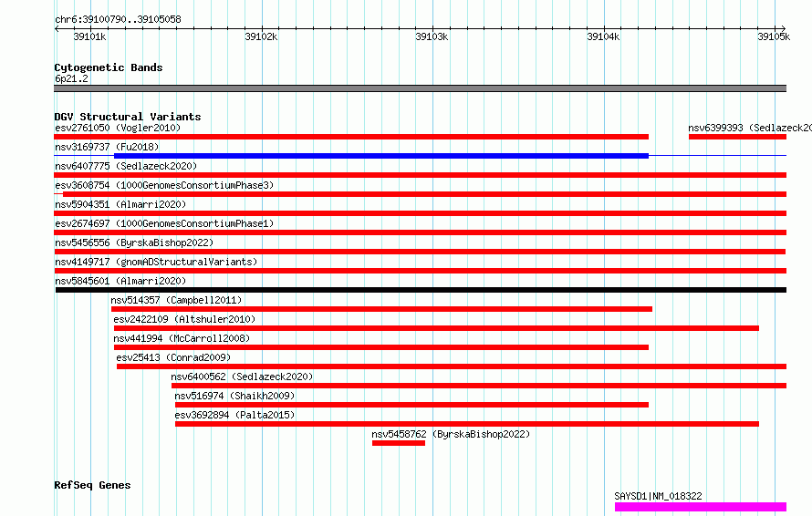The image size is (812, 516).
Task: Open nsv4149717 (gnomADStructuralVariants) label
Action: click(156, 262)
